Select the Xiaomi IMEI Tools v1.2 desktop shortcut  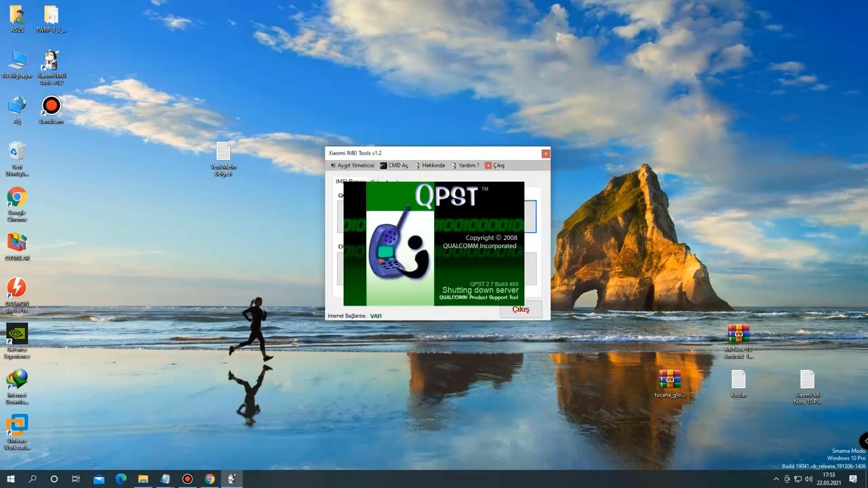[51, 68]
